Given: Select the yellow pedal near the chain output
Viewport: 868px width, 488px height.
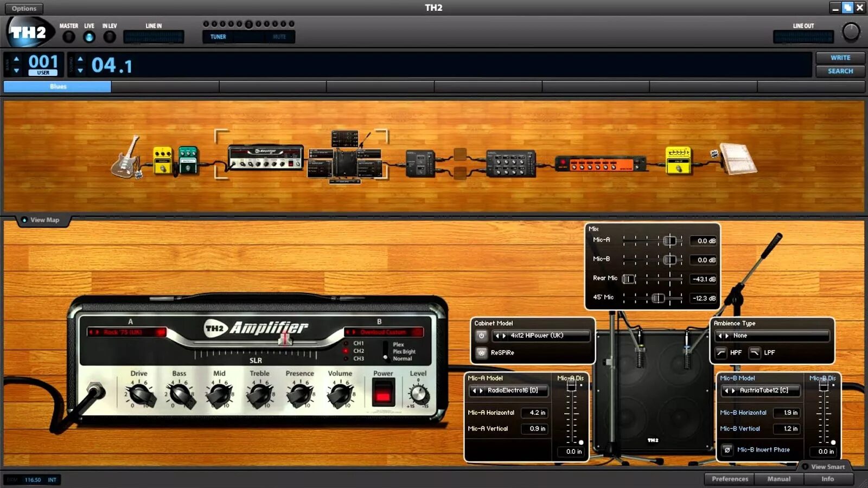Looking at the screenshot, I should point(678,160).
